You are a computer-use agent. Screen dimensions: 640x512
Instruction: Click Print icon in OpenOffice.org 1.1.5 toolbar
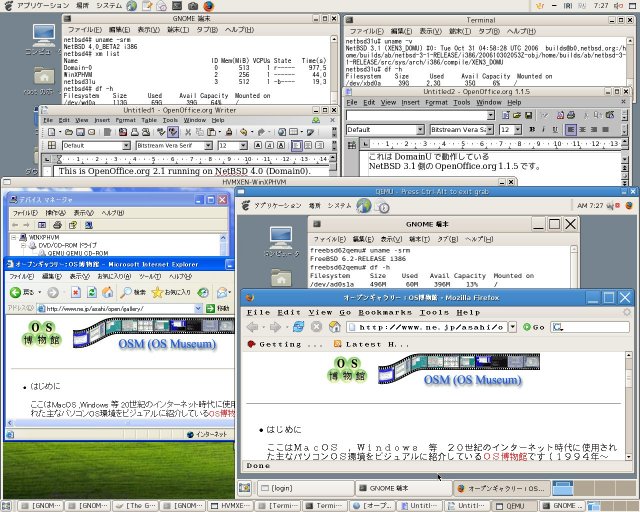click(571, 115)
